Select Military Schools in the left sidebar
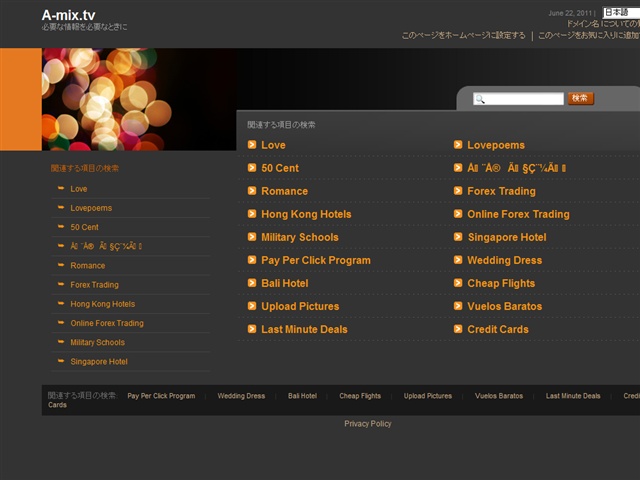This screenshot has height=480, width=640. [98, 342]
